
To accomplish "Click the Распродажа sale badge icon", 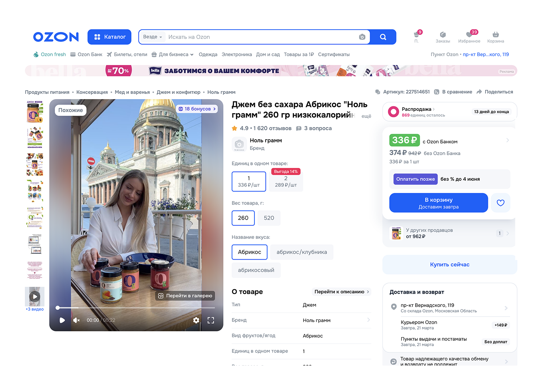I will click(x=394, y=112).
